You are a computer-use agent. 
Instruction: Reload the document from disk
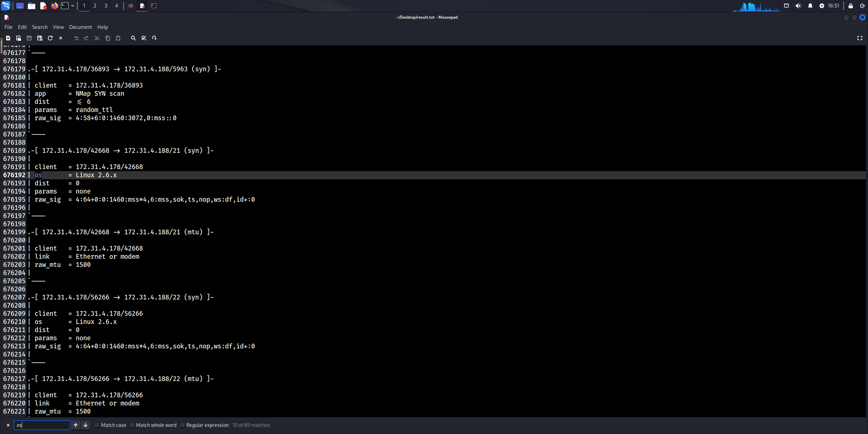coord(50,38)
